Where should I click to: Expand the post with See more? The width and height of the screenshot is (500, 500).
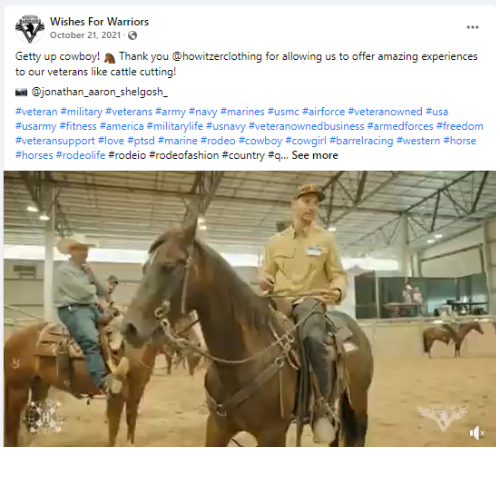[315, 155]
